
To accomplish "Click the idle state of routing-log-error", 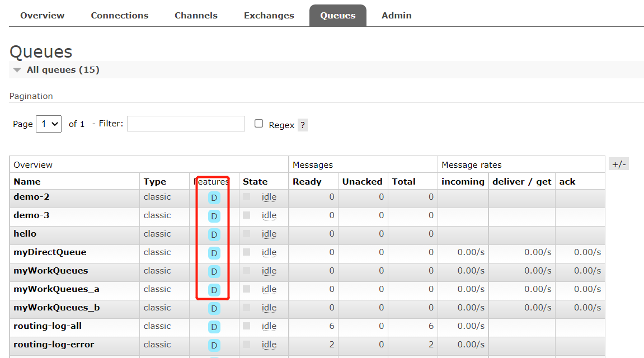I will coord(269,345).
